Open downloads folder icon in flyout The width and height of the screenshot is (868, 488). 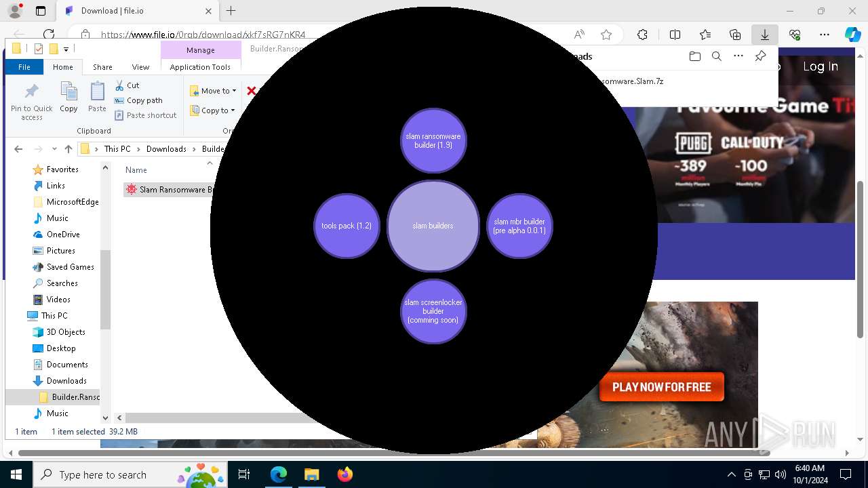tap(694, 56)
